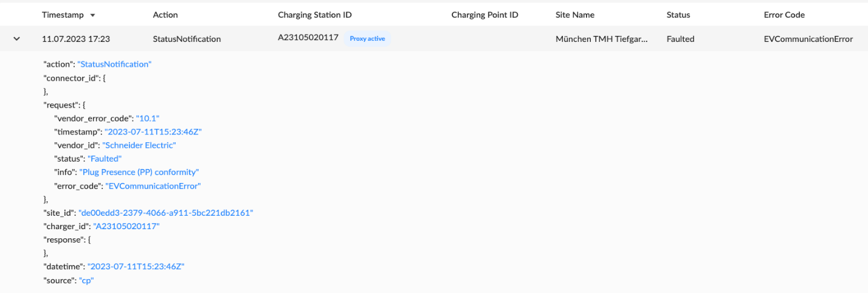
Task: Collapse the expanded log row chevron
Action: [x=16, y=39]
